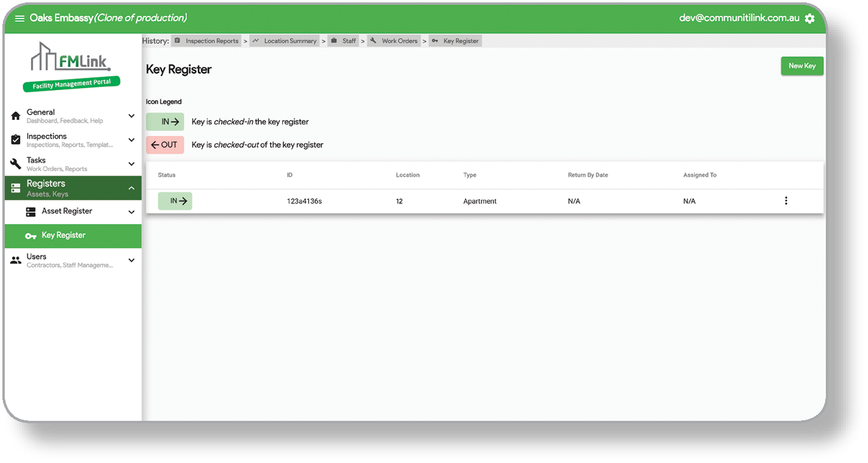Click the Location Summary chart breadcrumb icon

255,40
